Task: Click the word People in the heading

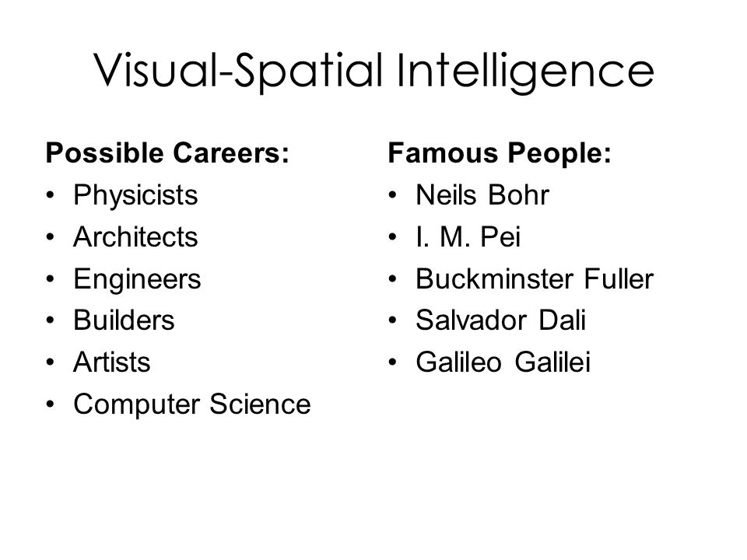Action: 559,153
